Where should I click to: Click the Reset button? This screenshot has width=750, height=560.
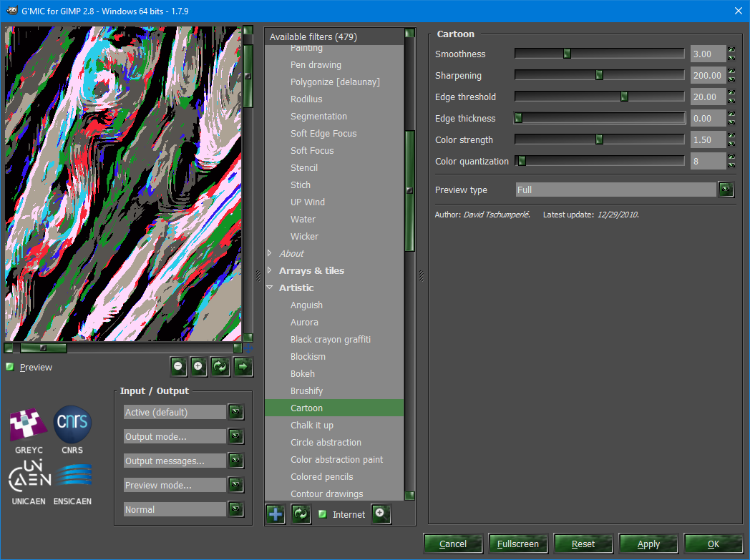pos(583,544)
